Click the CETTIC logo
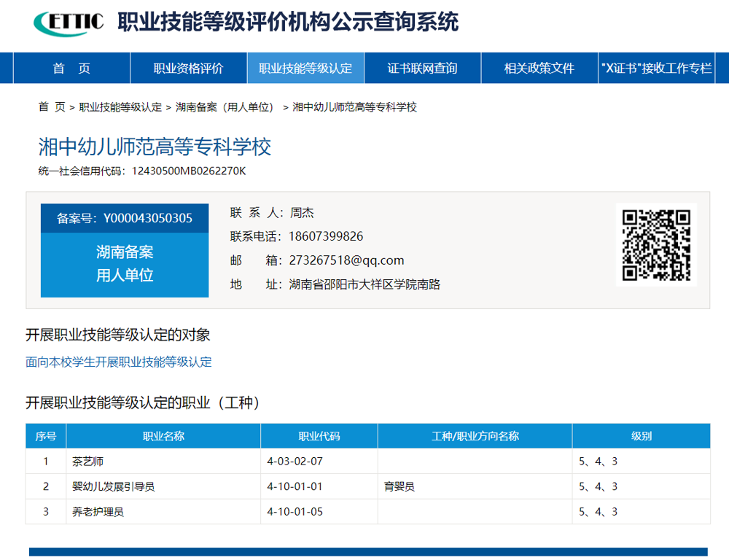Image resolution: width=729 pixels, height=560 pixels. [69, 23]
